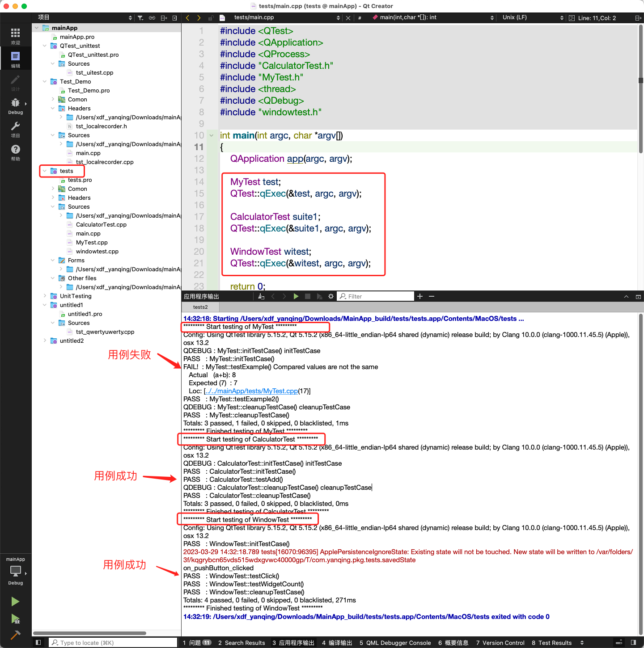This screenshot has height=648, width=644.
Task: Open the Issues (问题) output tab
Action: point(197,643)
